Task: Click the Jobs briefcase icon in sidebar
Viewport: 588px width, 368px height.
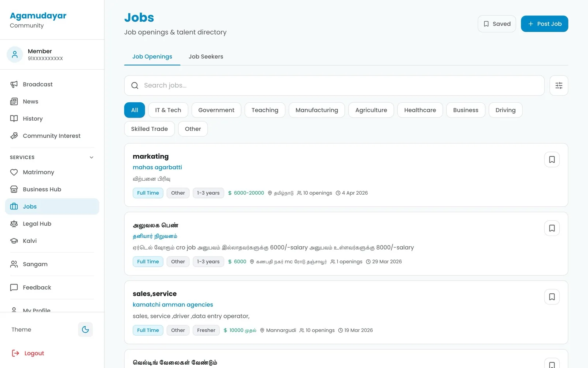Action: tap(14, 206)
